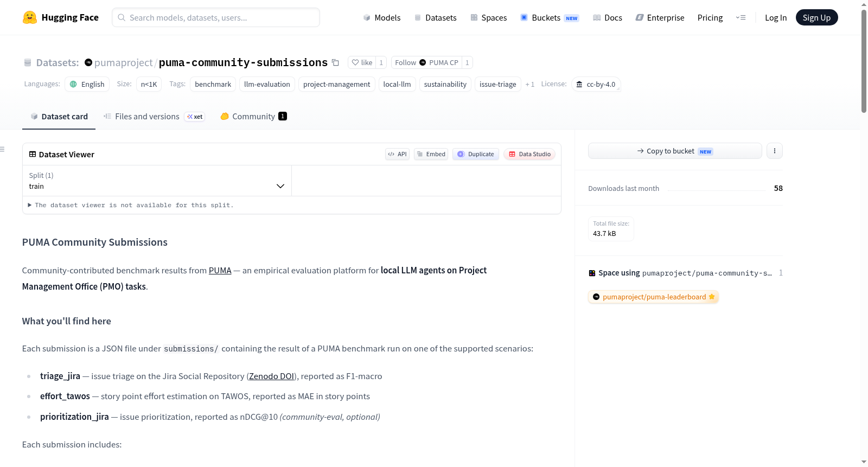Go to Spaces page

tap(488, 17)
